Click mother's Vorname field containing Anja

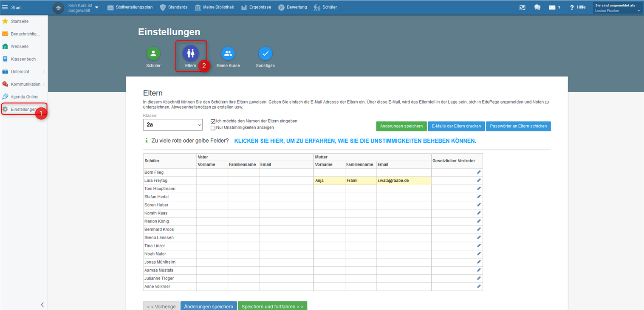(329, 180)
